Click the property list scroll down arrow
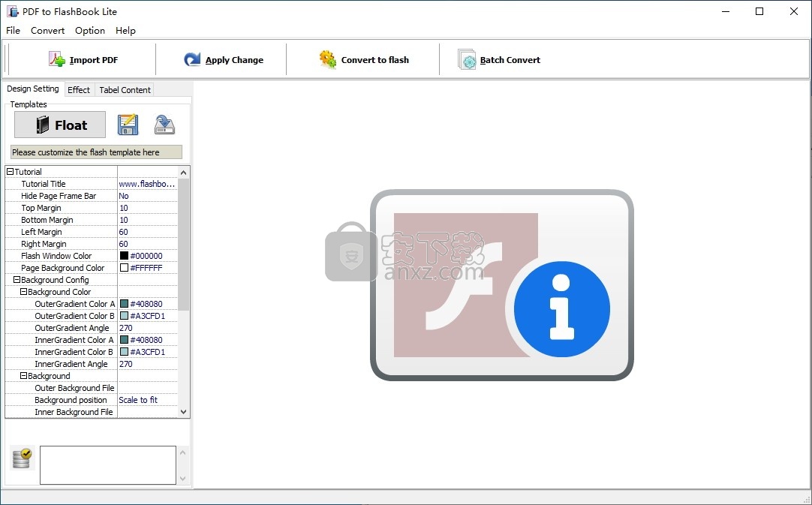The width and height of the screenshot is (812, 505). (x=183, y=412)
